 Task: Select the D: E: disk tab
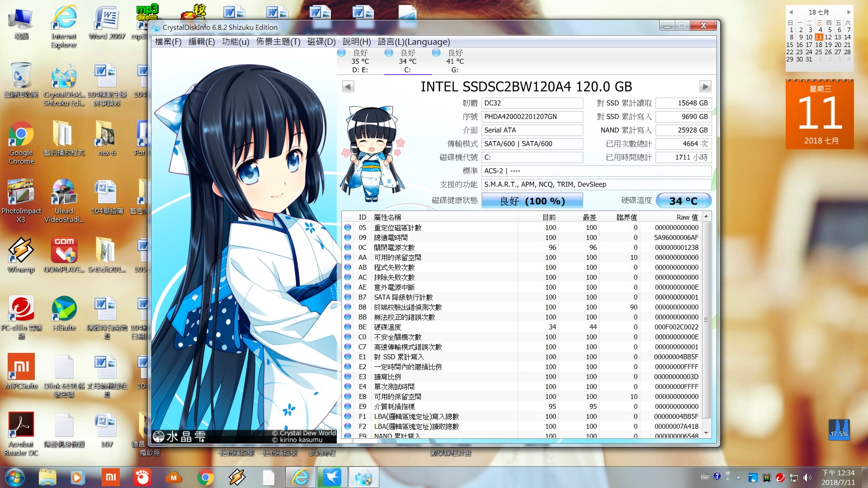point(360,61)
